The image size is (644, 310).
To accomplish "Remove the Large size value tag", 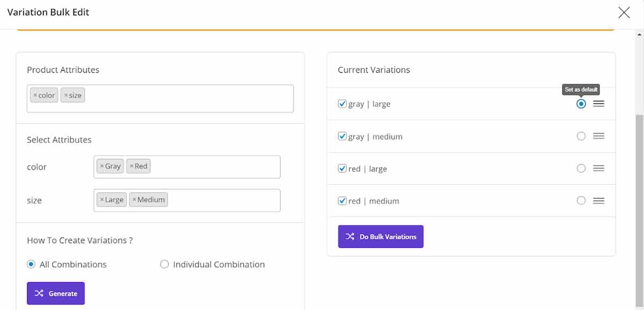I will (102, 200).
